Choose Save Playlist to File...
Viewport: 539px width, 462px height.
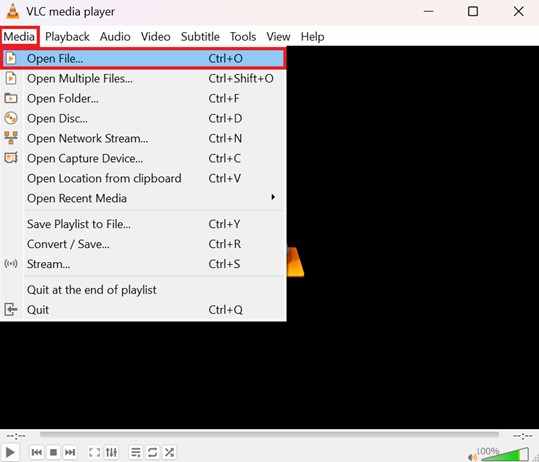[x=143, y=224]
